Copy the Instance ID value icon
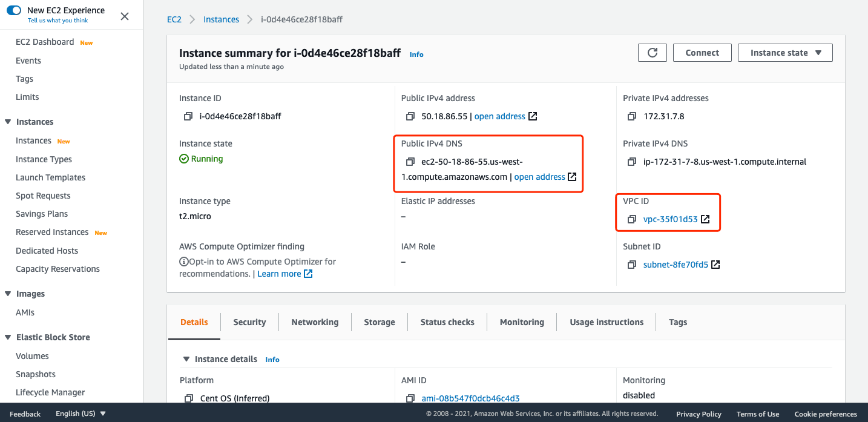868x422 pixels. [x=188, y=116]
